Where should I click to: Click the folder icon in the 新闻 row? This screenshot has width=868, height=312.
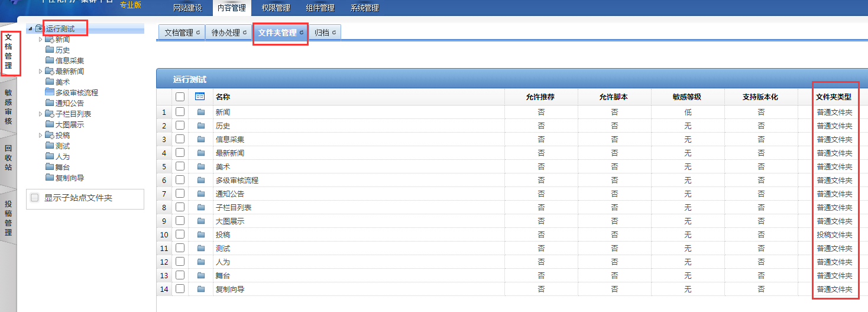point(201,112)
